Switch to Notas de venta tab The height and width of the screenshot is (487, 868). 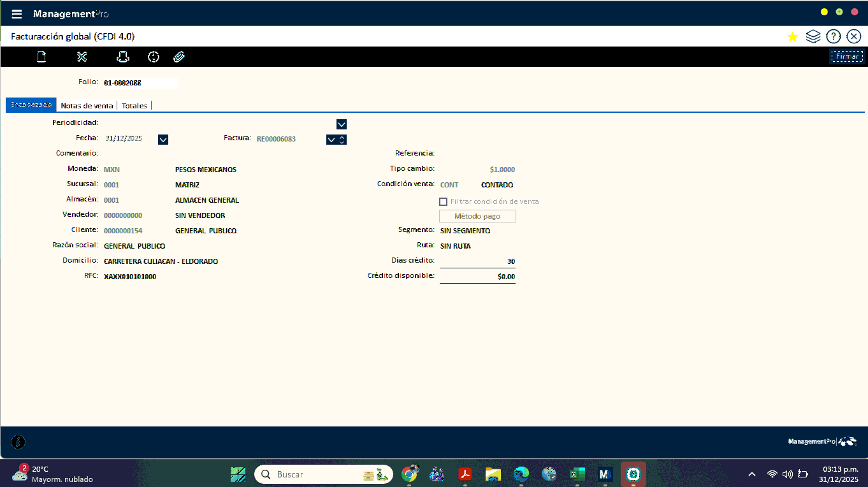click(x=87, y=106)
